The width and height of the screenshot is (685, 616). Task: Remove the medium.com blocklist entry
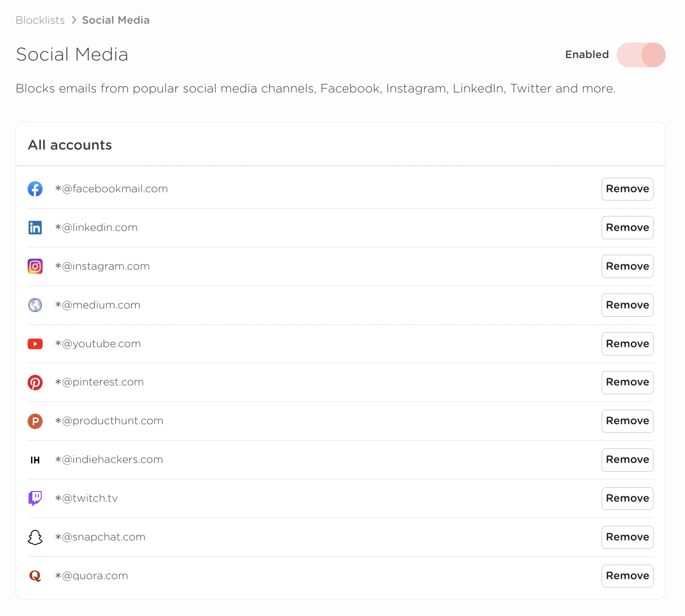(627, 305)
